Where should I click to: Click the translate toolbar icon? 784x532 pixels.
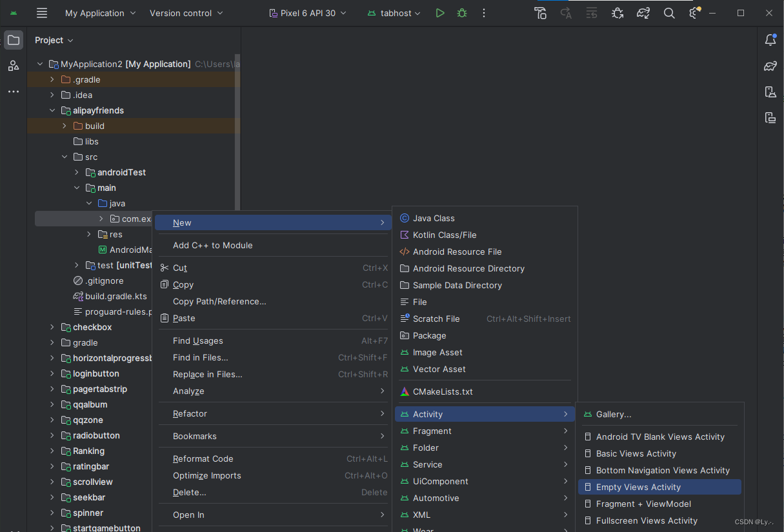coord(566,13)
